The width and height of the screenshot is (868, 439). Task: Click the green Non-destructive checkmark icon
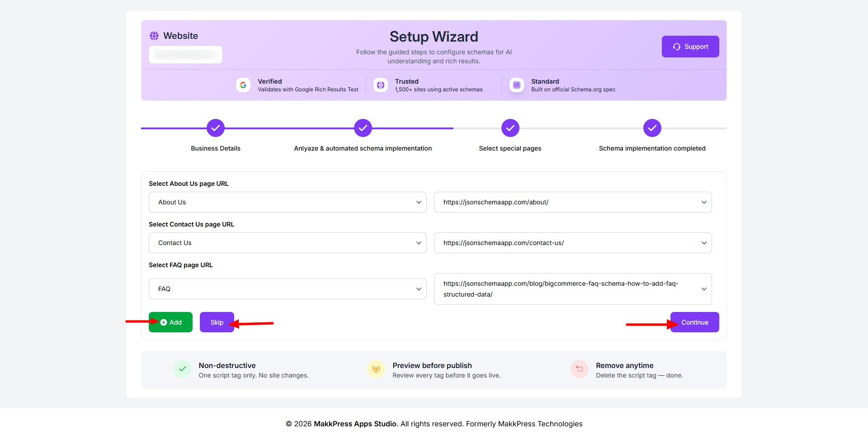tap(183, 369)
